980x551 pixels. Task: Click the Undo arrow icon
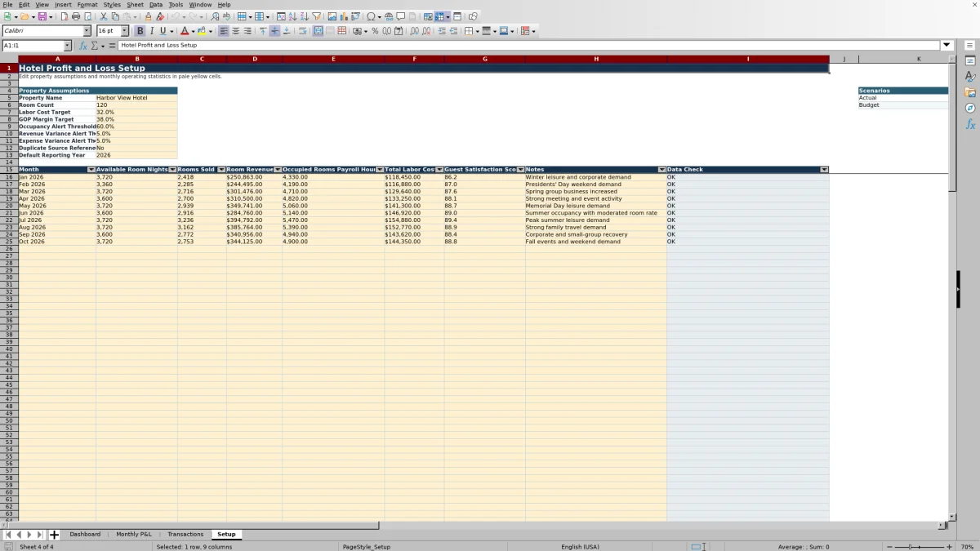[176, 16]
